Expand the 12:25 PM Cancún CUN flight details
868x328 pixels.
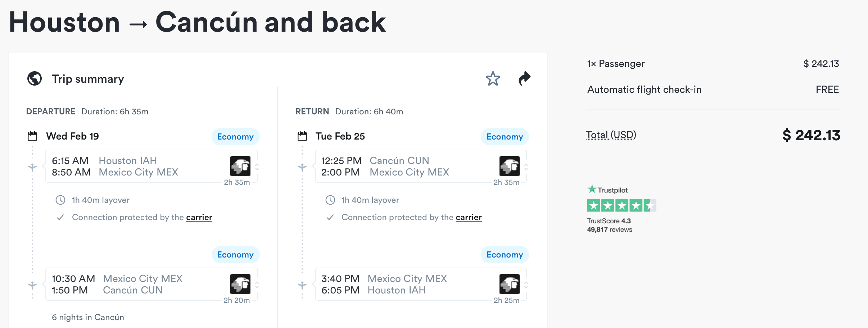[x=526, y=167]
